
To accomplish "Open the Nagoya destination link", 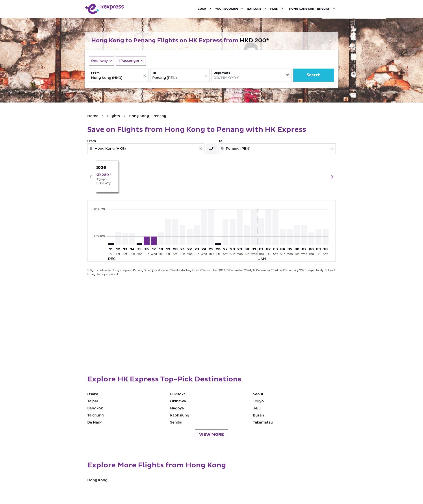I will click(177, 408).
